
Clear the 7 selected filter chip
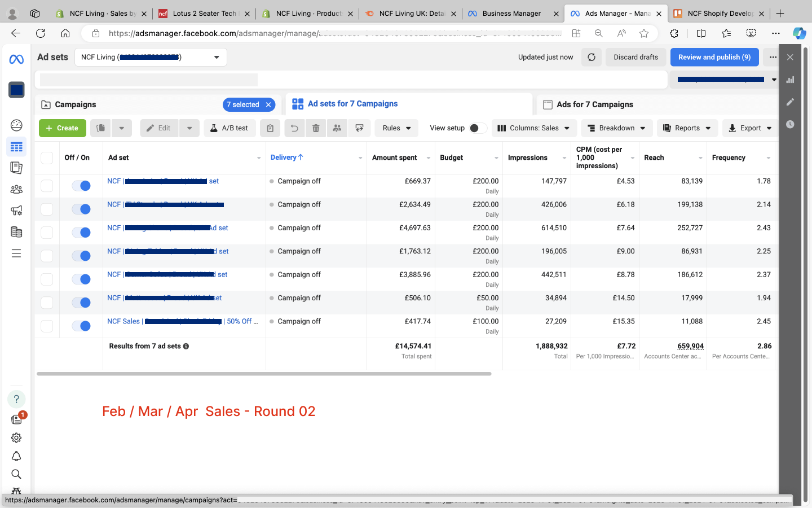tap(268, 104)
